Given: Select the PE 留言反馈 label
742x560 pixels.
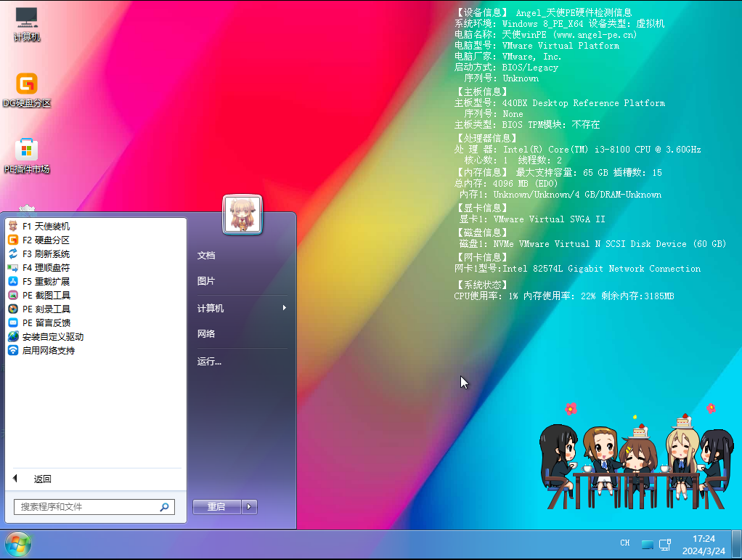Looking at the screenshot, I should [x=46, y=322].
